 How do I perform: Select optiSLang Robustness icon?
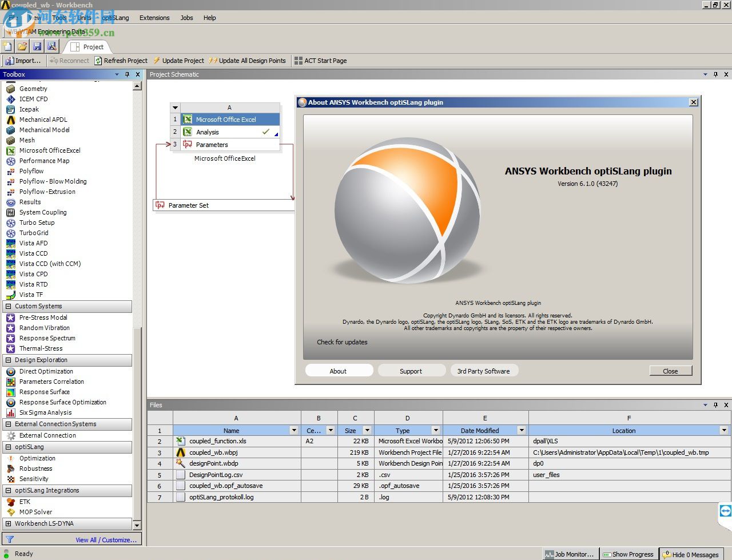(11, 468)
